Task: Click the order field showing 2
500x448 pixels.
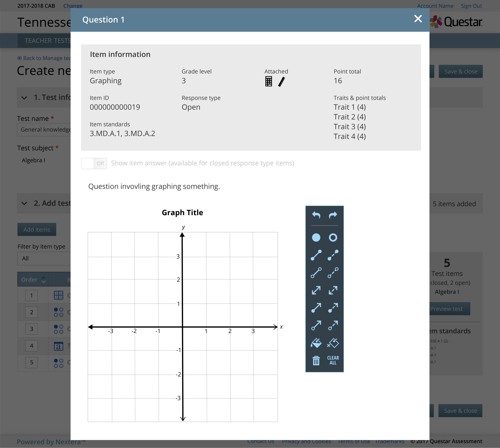Action: coord(32,312)
